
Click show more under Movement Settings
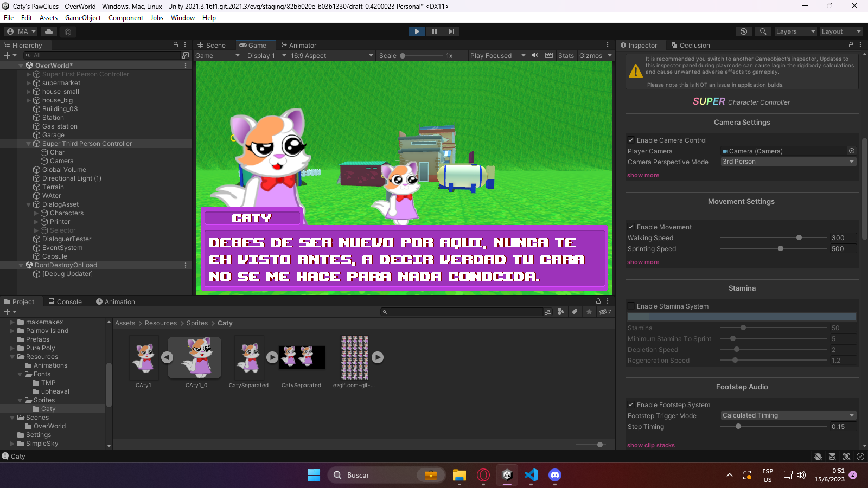(x=643, y=262)
